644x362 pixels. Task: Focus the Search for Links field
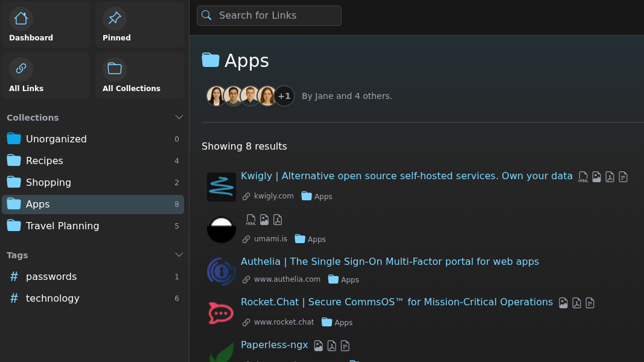point(269,16)
